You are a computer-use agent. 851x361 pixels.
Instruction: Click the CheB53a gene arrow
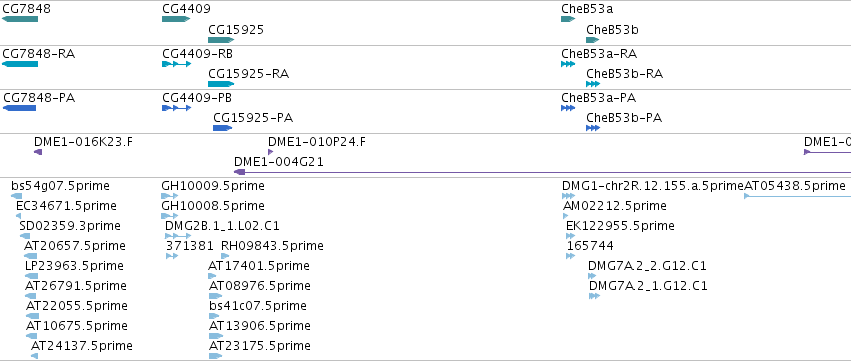click(568, 19)
